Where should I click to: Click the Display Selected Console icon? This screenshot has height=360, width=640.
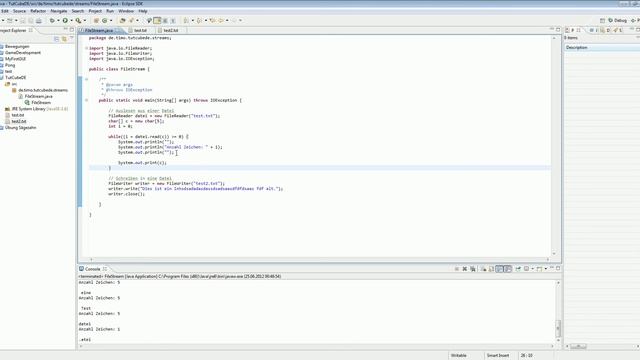click(527, 269)
